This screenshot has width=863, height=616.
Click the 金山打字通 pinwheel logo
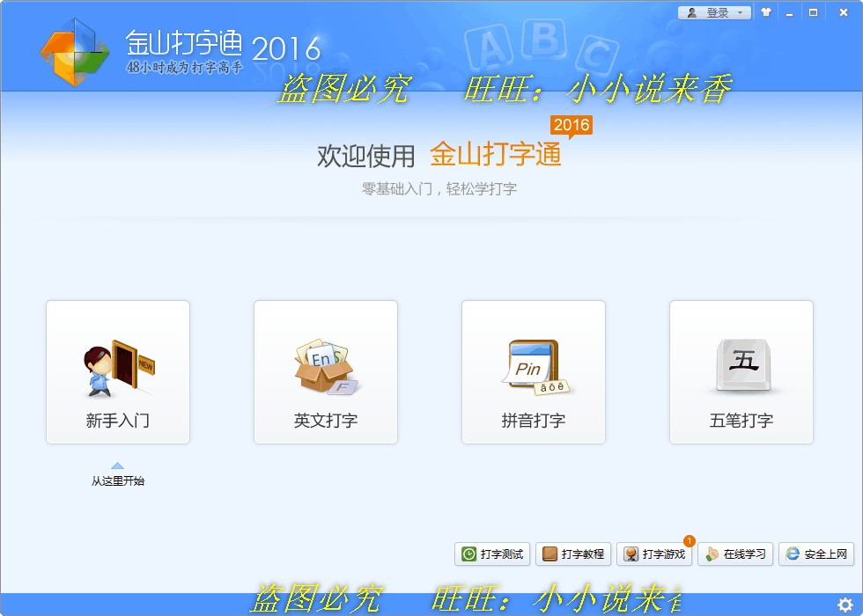click(x=75, y=52)
